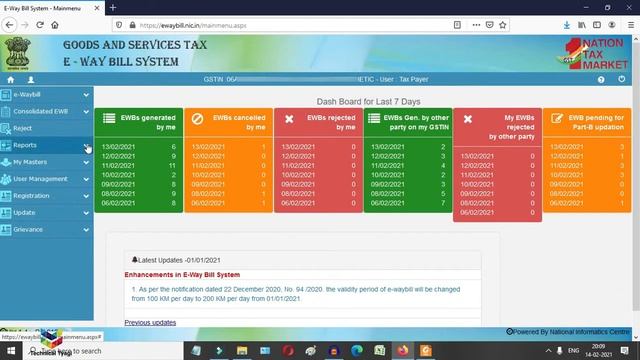Click the e-Waybill sidebar icon
The image size is (640, 360).
point(6,95)
